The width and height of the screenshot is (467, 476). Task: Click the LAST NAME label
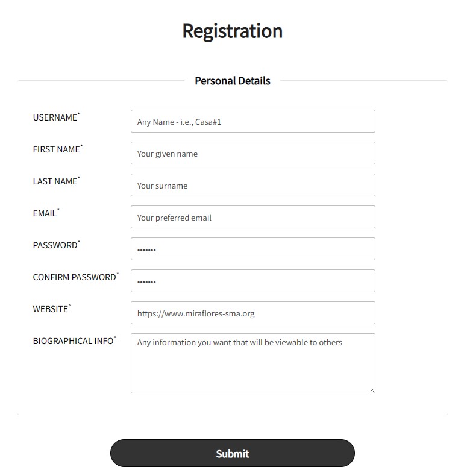[55, 181]
